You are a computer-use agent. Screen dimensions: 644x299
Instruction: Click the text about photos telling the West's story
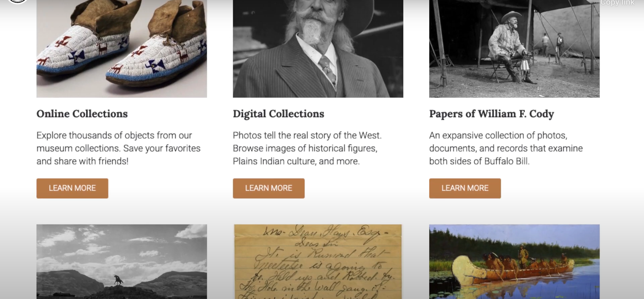click(x=307, y=148)
